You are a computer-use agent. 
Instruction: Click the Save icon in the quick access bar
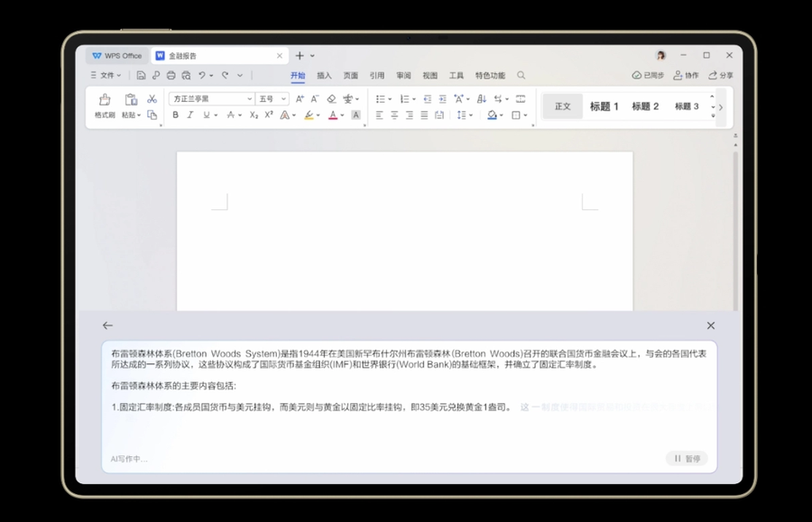pyautogui.click(x=141, y=76)
